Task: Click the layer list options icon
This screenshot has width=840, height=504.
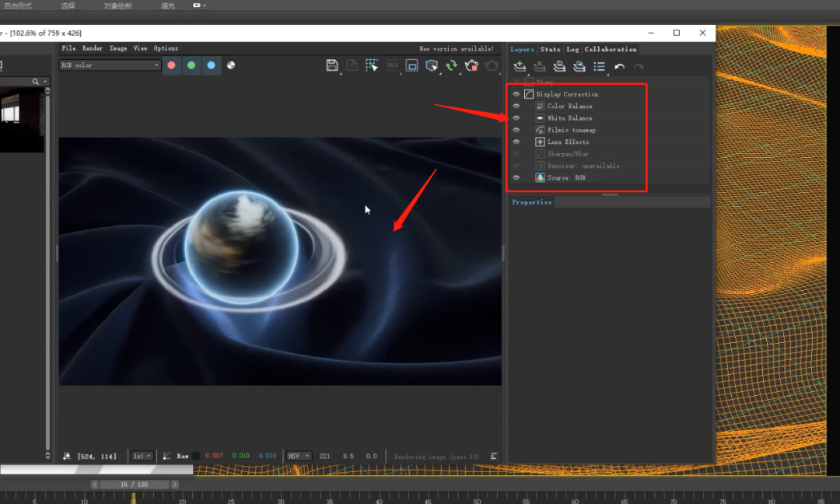Action: (x=599, y=67)
